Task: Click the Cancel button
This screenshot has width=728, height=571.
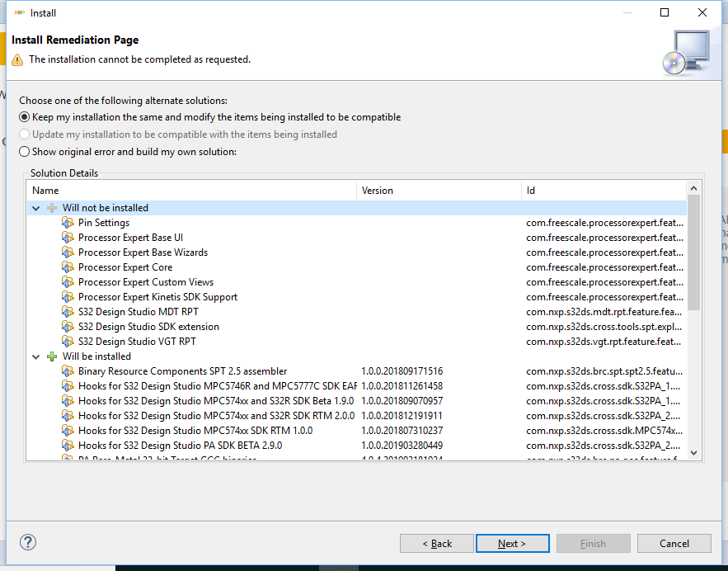Action: coord(674,544)
